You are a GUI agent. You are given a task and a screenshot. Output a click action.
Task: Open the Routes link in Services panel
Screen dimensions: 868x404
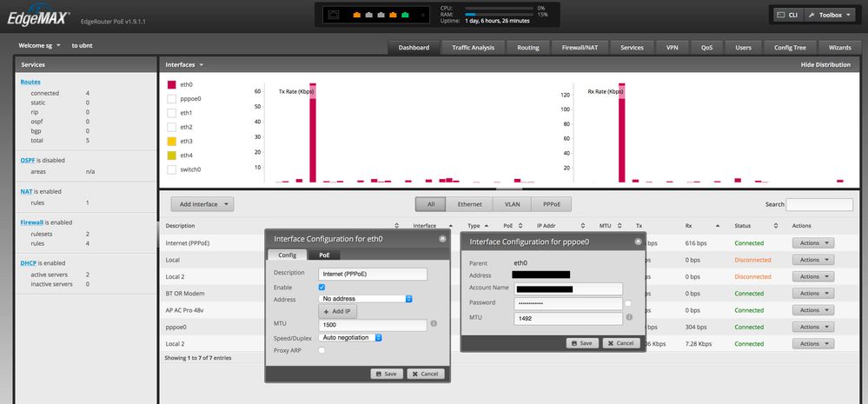(30, 82)
